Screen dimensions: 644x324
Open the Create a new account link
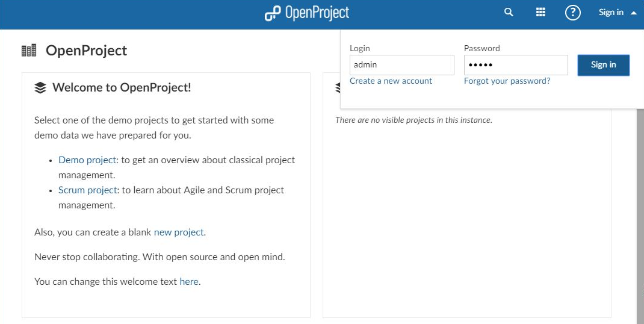[391, 81]
